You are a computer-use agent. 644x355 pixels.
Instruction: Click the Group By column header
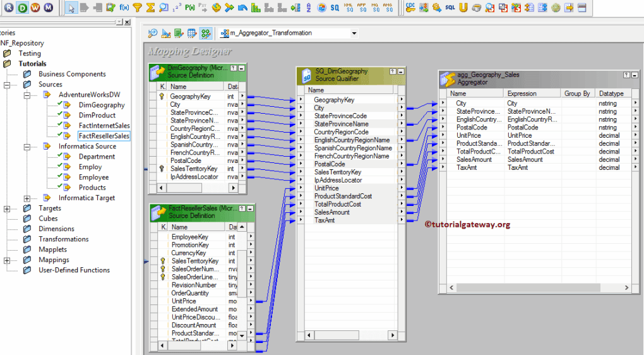point(577,93)
